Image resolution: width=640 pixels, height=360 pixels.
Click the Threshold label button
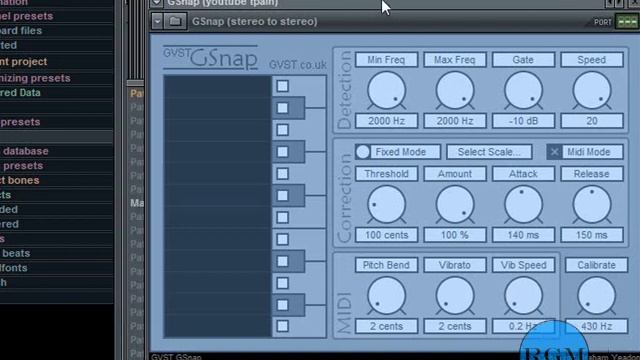[386, 173]
